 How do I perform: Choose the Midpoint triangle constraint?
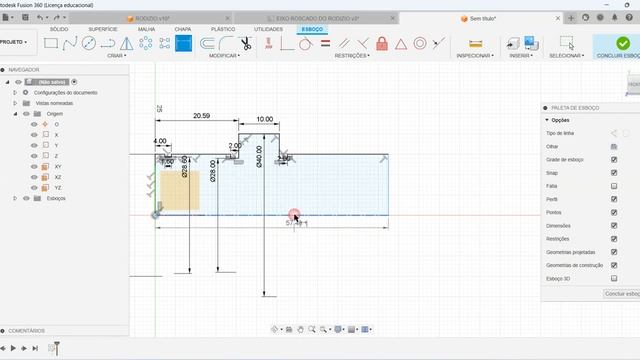point(401,44)
